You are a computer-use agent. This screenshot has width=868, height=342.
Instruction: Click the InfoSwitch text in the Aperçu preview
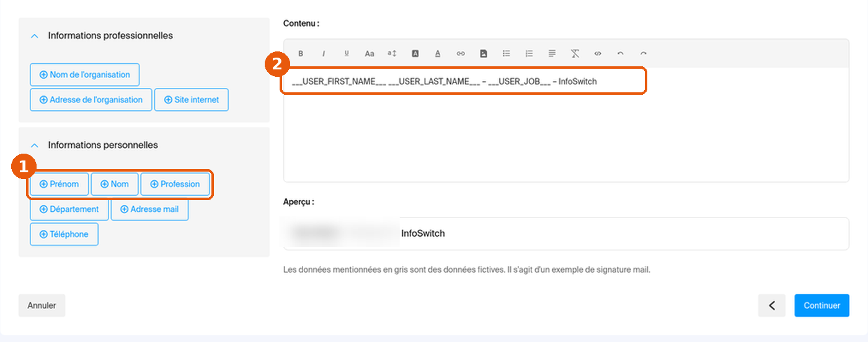point(423,234)
